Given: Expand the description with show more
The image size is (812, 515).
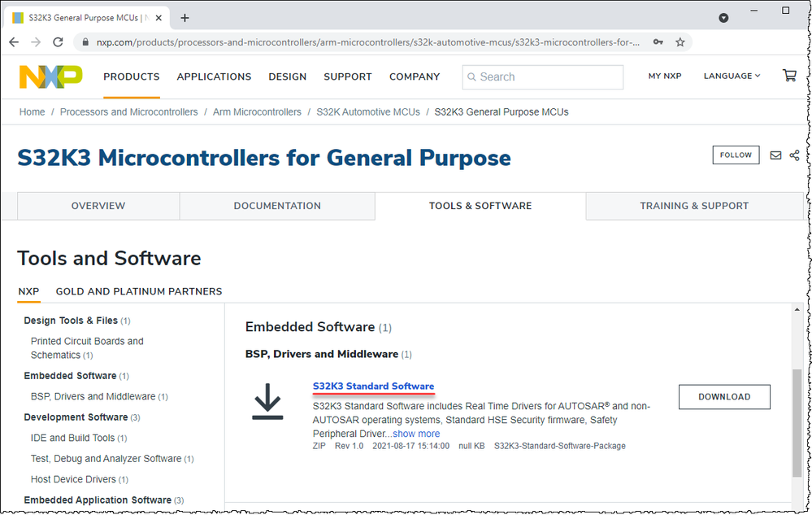Looking at the screenshot, I should tap(416, 434).
